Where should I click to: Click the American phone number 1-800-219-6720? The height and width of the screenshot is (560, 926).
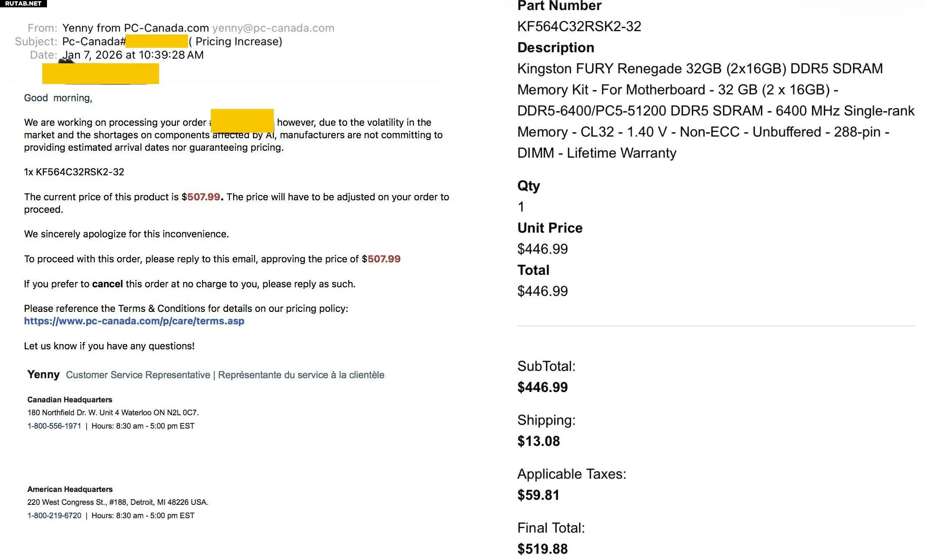[54, 516]
